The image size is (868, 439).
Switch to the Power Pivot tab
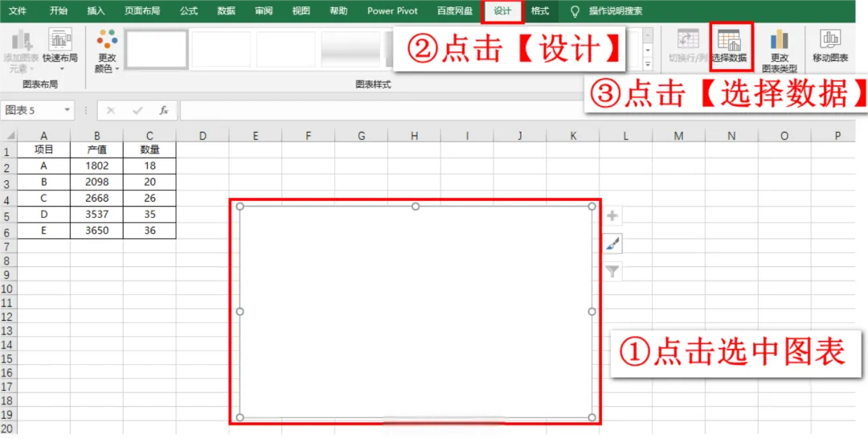[x=392, y=11]
